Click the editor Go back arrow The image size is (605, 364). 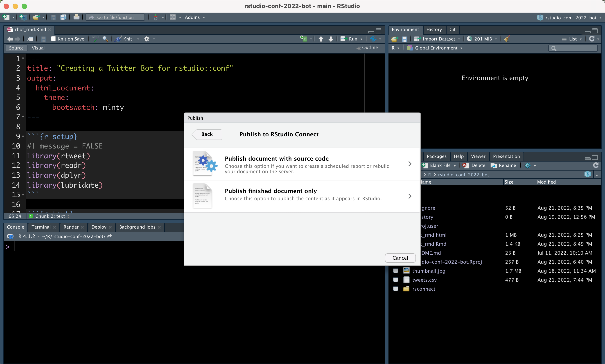click(x=10, y=39)
